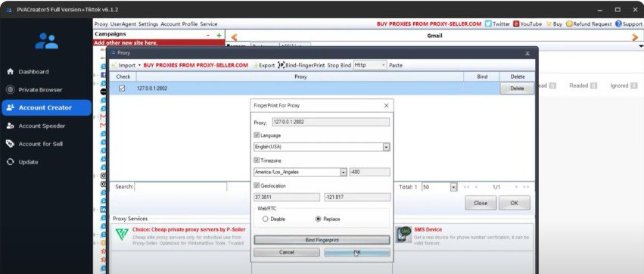The height and width of the screenshot is (274, 644).
Task: Click the SMS Device icon
Action: coord(403,235)
